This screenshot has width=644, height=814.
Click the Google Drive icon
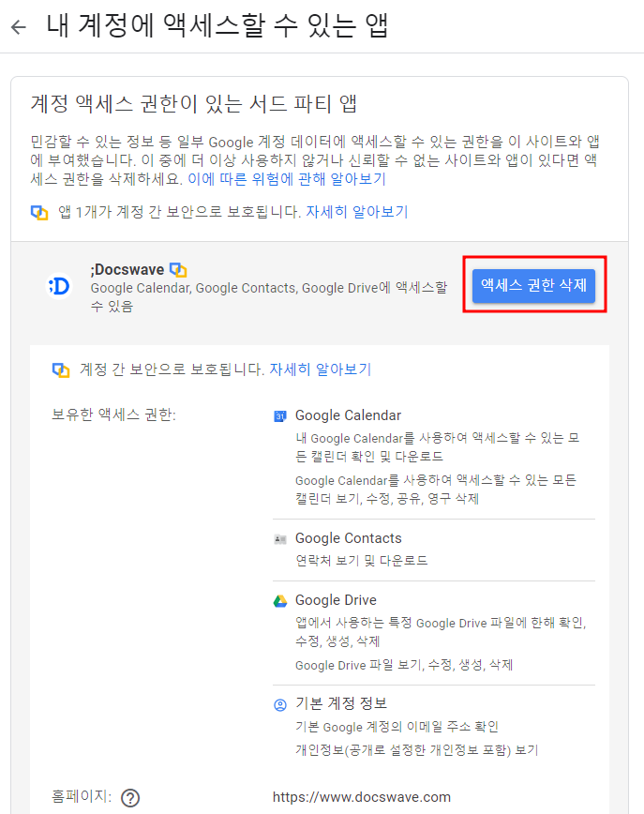click(x=280, y=600)
